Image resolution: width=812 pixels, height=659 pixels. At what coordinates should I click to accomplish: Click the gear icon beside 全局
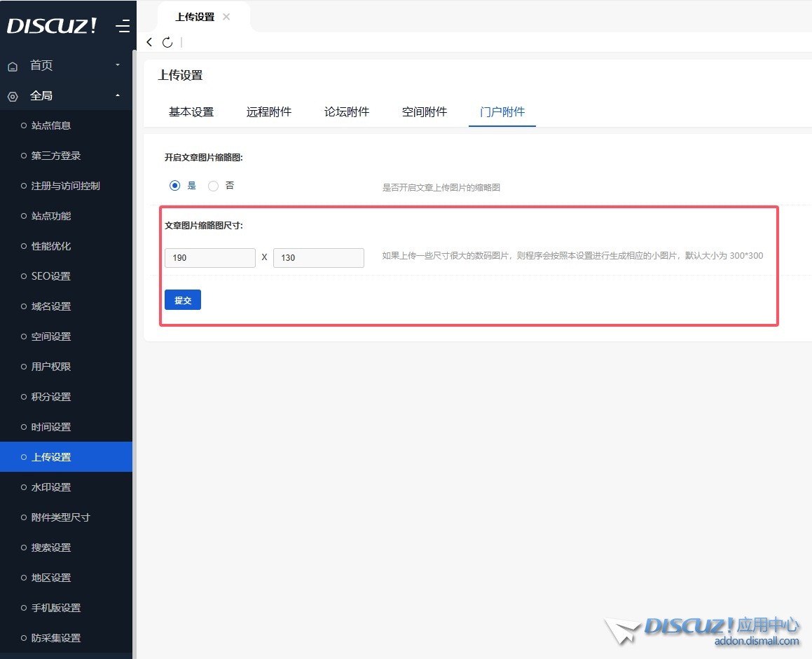(x=13, y=96)
